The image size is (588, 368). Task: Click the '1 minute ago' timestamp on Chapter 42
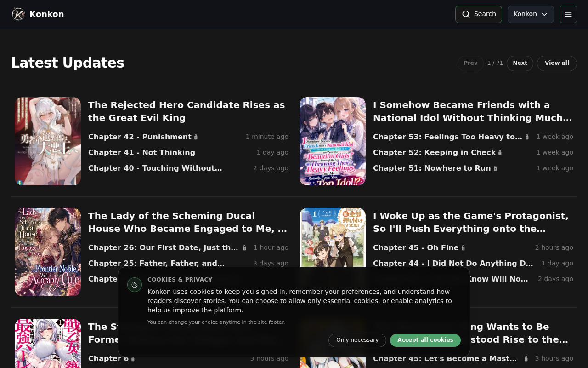click(267, 137)
